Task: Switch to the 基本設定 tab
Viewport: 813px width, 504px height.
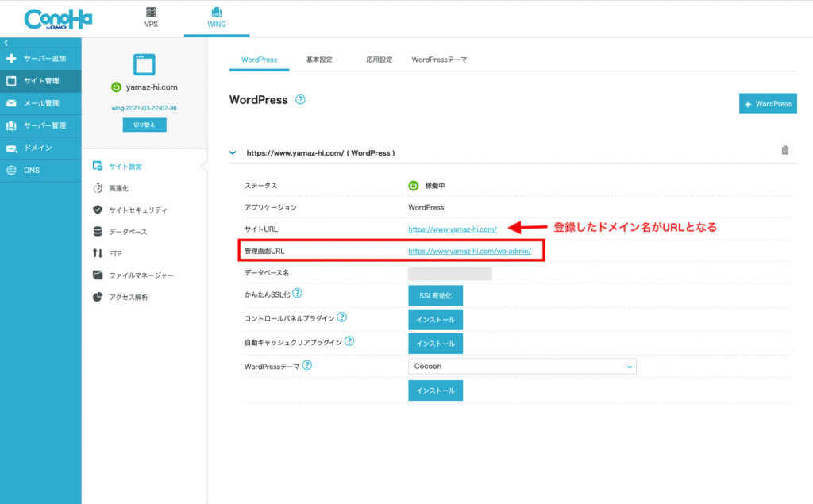Action: (x=319, y=60)
